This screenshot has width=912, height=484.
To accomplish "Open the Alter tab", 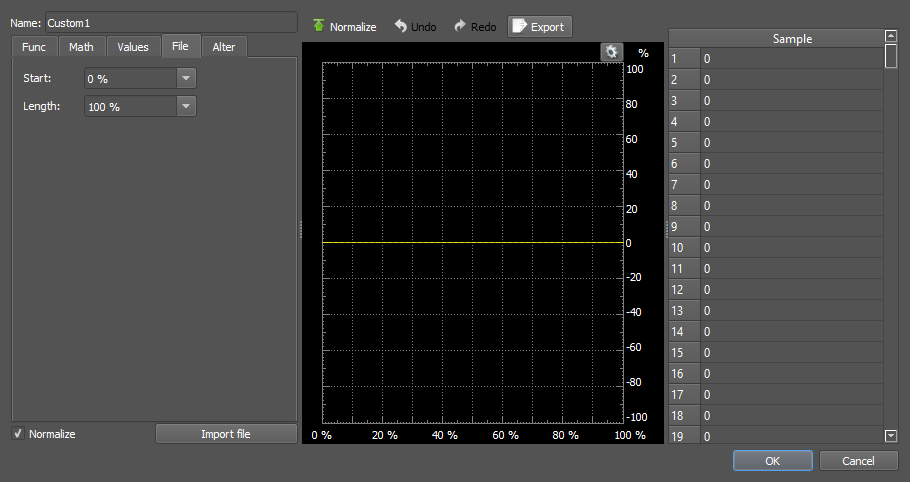I will coord(224,47).
